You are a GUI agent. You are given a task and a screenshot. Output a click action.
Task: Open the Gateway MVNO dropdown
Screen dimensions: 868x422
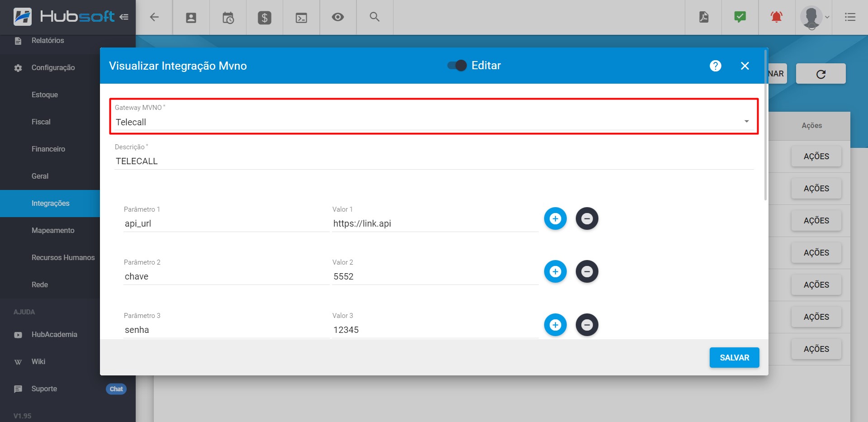pyautogui.click(x=433, y=122)
